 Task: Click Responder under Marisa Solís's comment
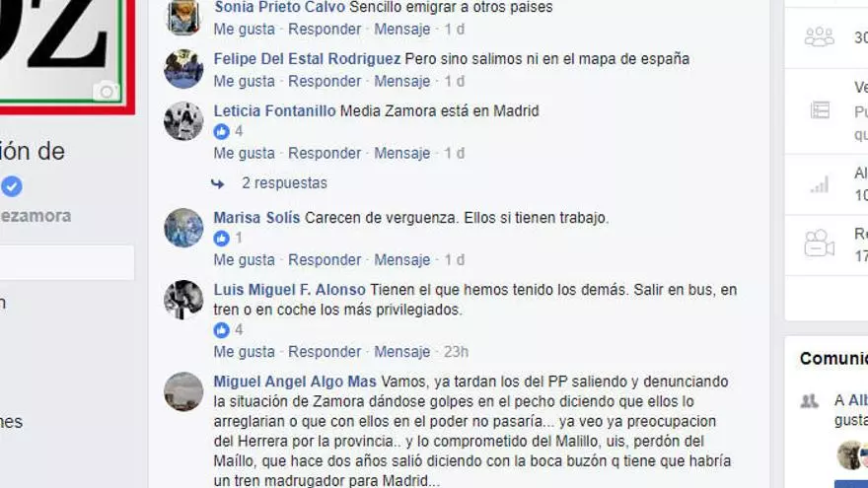click(x=325, y=260)
